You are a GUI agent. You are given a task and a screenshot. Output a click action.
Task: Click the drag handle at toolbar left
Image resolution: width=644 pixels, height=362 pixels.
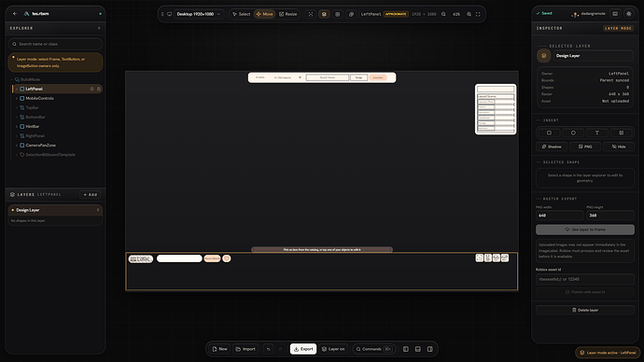pos(162,14)
